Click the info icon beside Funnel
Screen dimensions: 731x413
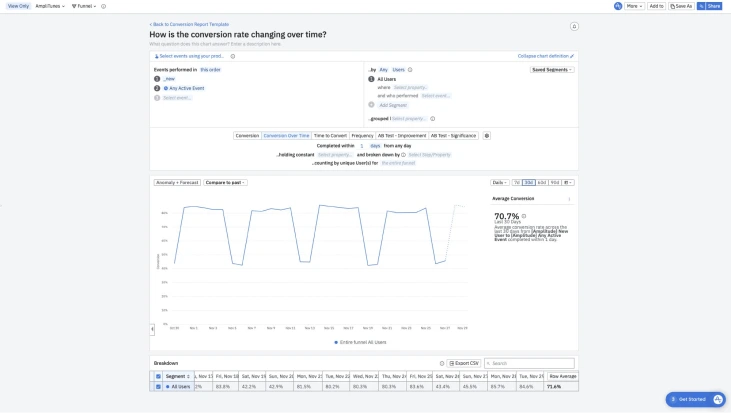click(103, 6)
